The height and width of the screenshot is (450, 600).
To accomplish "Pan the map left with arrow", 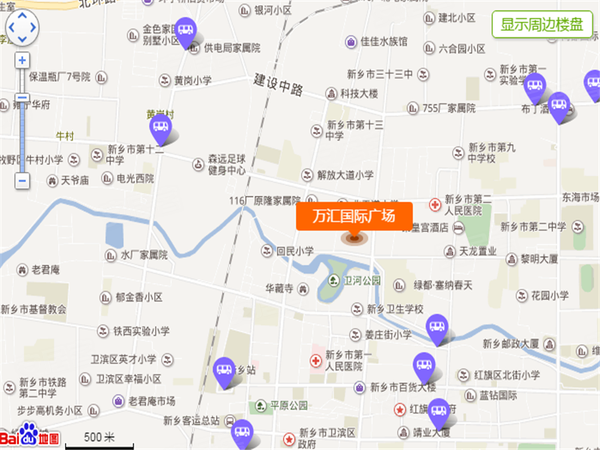I will [11, 27].
